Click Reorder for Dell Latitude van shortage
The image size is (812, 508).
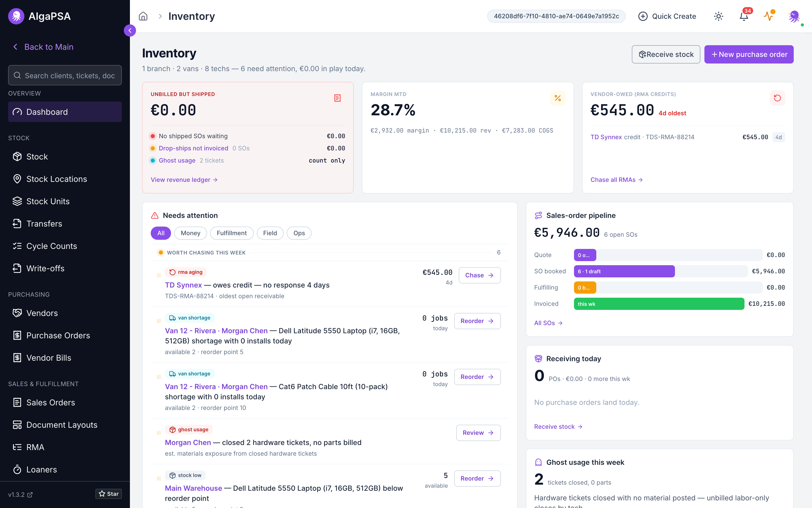pyautogui.click(x=477, y=321)
